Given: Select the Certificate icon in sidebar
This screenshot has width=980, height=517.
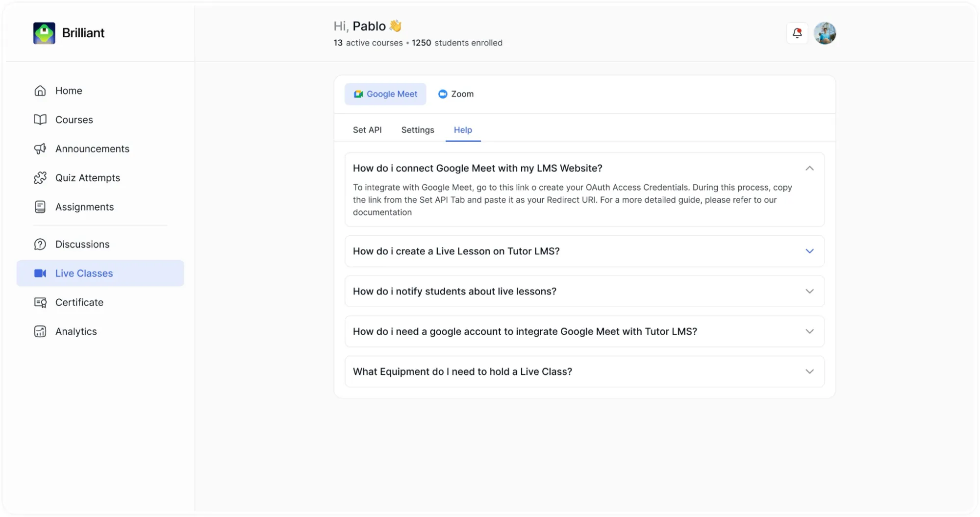Looking at the screenshot, I should [x=40, y=302].
